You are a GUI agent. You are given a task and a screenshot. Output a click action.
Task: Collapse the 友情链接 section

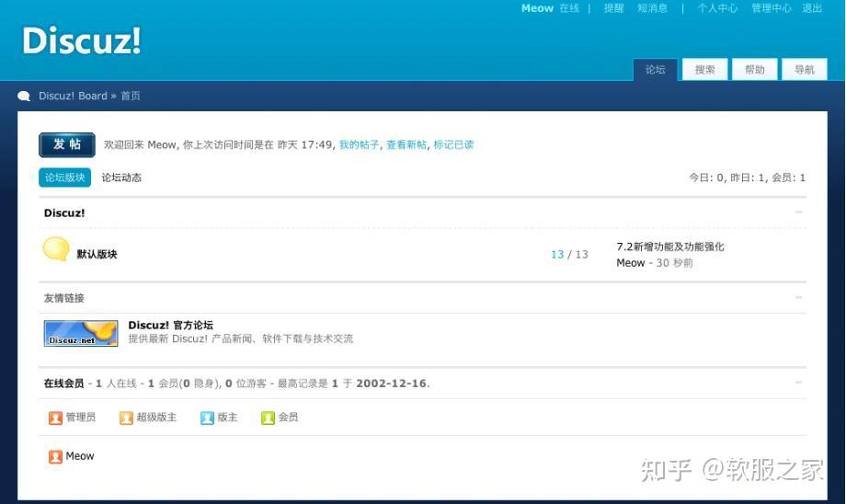(799, 297)
